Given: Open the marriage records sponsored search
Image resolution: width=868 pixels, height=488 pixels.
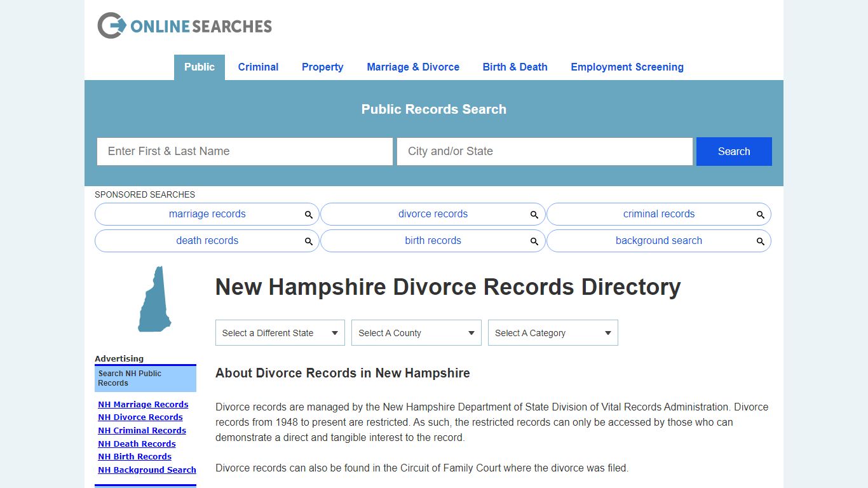Looking at the screenshot, I should (207, 214).
